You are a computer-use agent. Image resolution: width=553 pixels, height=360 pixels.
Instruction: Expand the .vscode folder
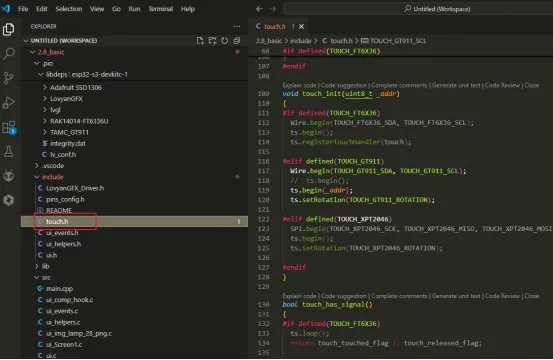[x=53, y=166]
